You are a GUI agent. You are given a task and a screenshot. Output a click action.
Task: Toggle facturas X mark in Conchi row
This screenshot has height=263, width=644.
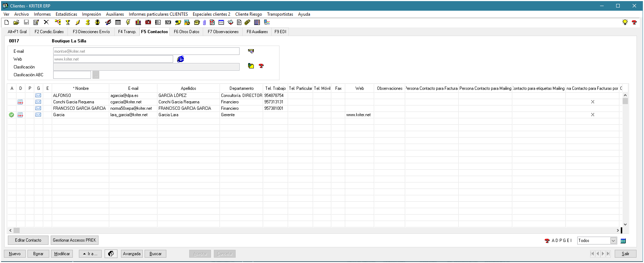coord(593,102)
